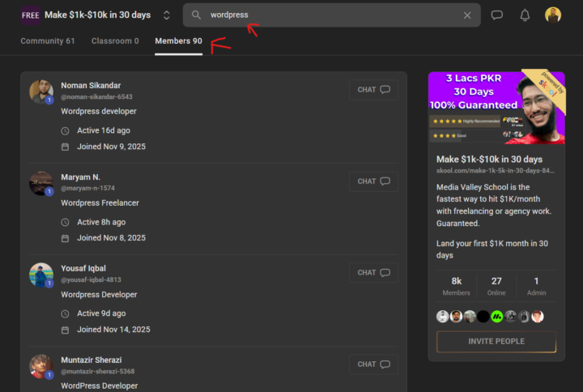583x392 pixels.
Task: Chat with Maryam N.
Action: pos(373,181)
